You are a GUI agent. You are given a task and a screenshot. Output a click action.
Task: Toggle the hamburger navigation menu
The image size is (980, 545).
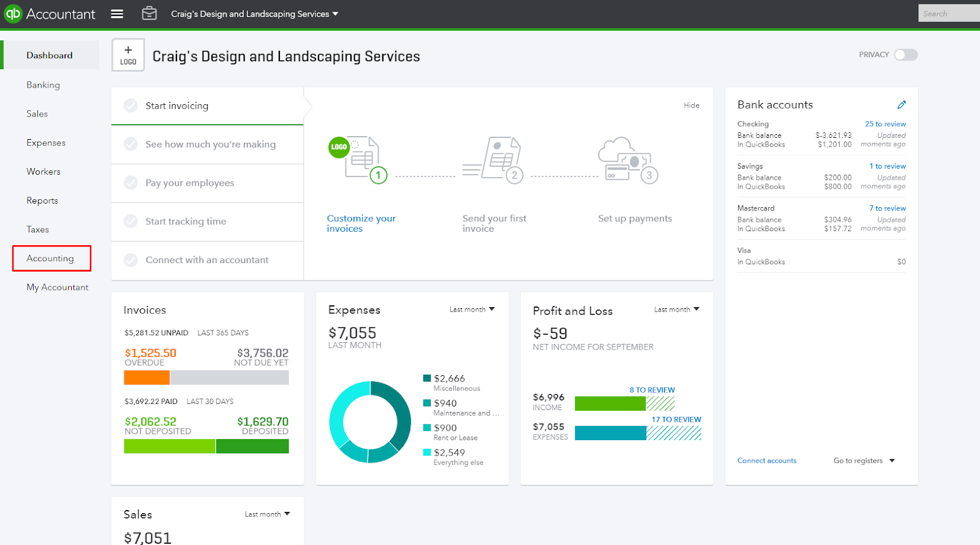117,14
